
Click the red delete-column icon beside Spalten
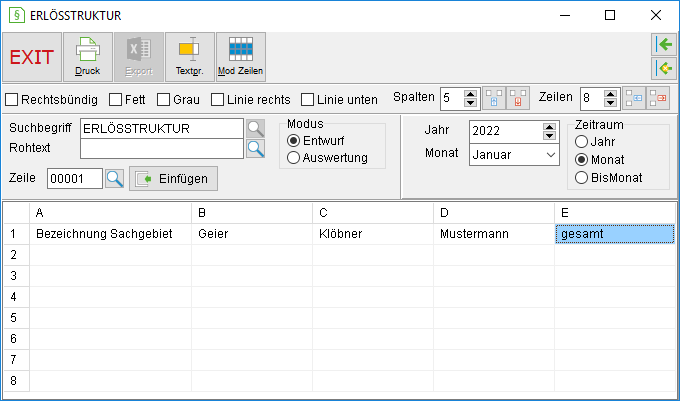pyautogui.click(x=518, y=98)
